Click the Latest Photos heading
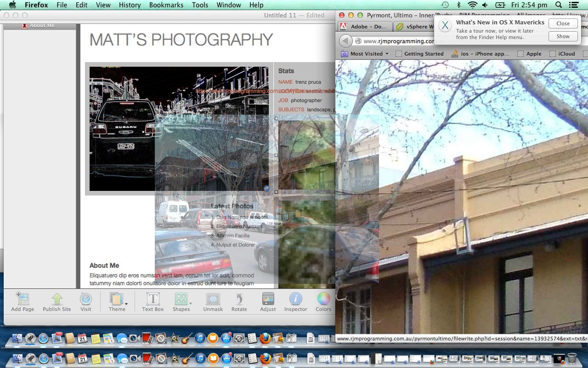This screenshot has width=588, height=368. (232, 206)
